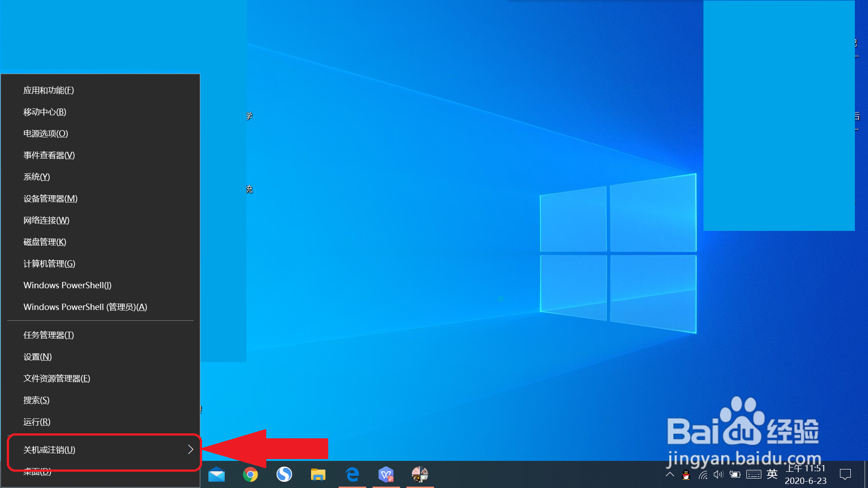Click the Microsoft Edge taskbar icon
The width and height of the screenshot is (868, 488).
(352, 474)
